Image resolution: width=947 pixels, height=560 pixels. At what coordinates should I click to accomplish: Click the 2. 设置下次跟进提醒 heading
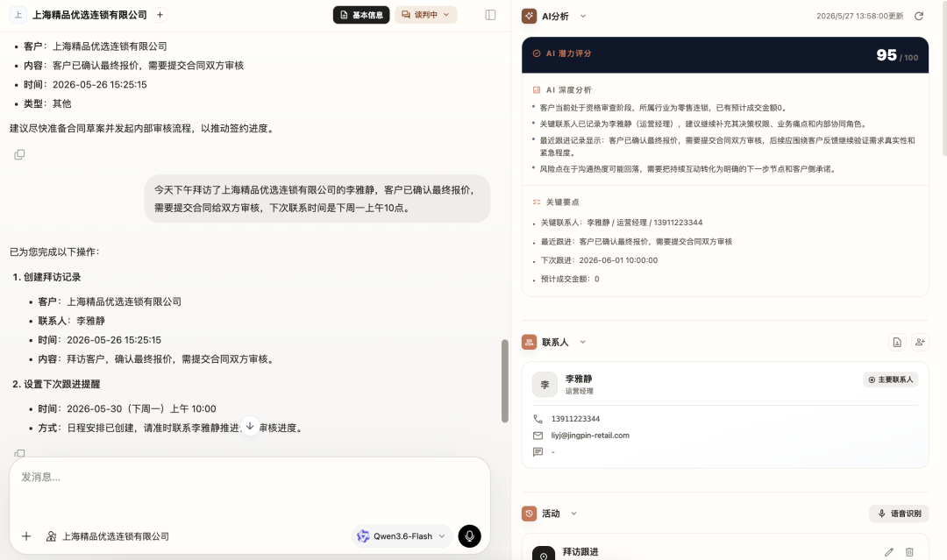pos(56,385)
